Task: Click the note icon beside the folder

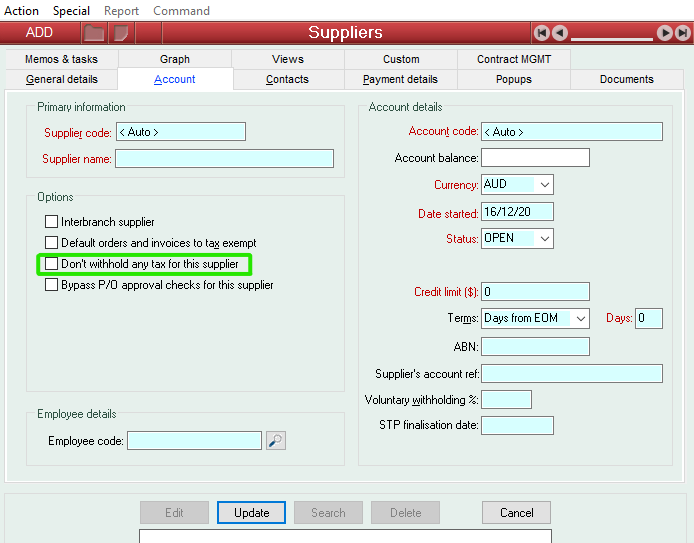Action: 121,33
